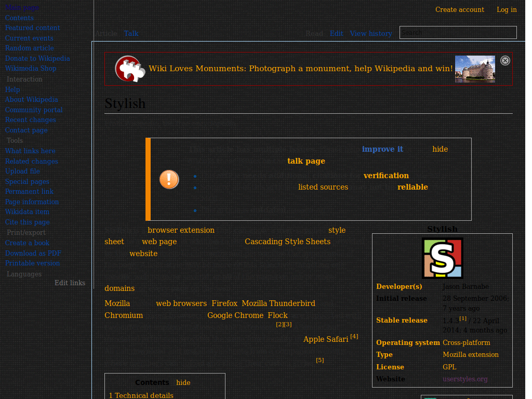Image resolution: width=532 pixels, height=399 pixels.
Task: Jump to citation reference [2]
Action: click(x=280, y=324)
